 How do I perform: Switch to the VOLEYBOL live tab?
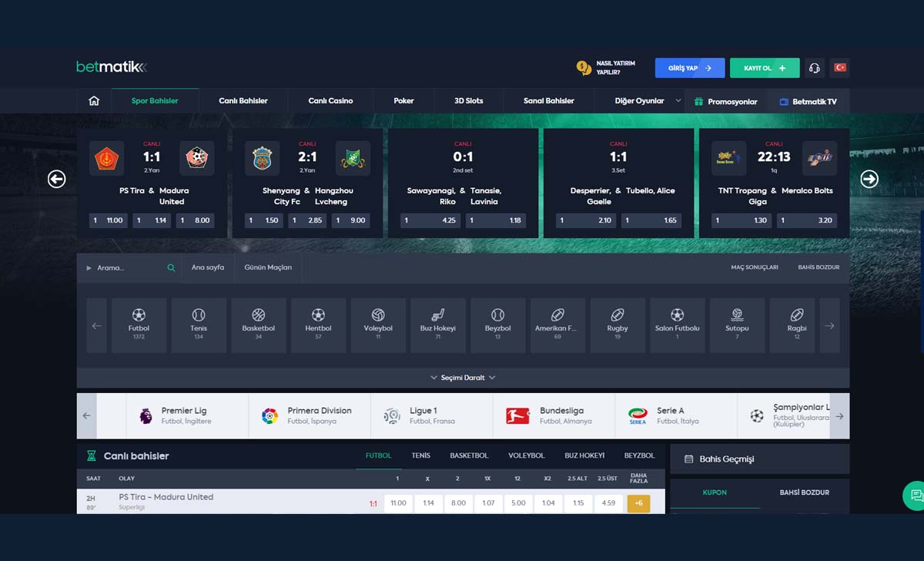[527, 455]
